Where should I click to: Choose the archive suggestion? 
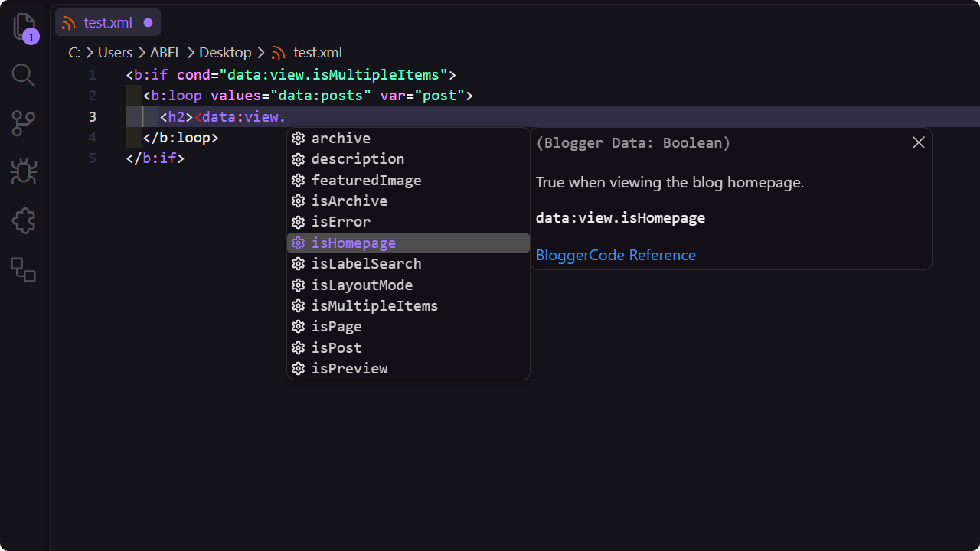tap(408, 139)
